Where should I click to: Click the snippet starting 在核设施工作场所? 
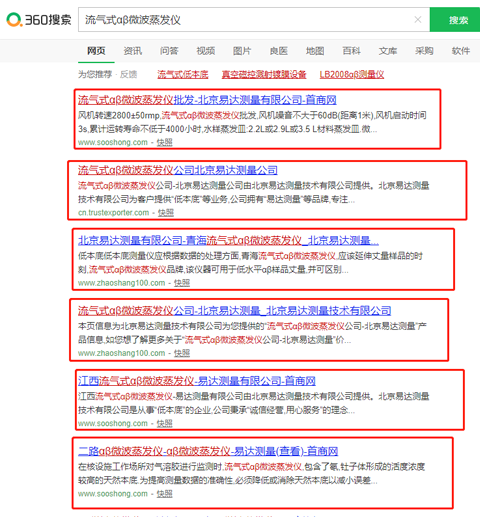click(252, 474)
